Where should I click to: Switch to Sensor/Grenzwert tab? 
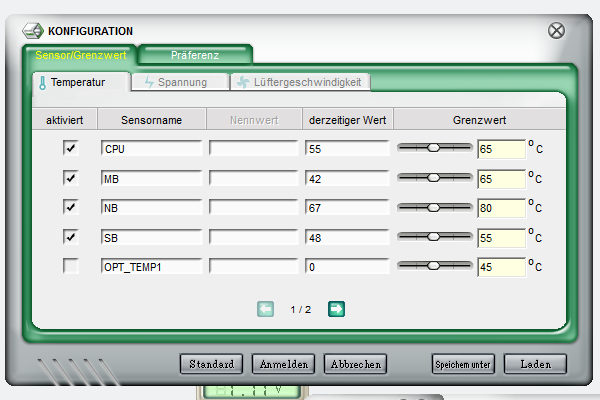80,55
